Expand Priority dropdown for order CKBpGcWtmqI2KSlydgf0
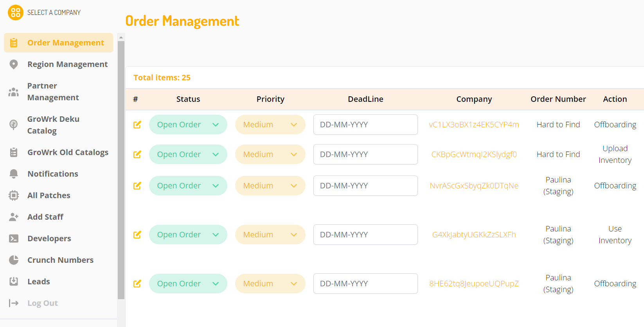The width and height of the screenshot is (644, 327). tap(270, 154)
